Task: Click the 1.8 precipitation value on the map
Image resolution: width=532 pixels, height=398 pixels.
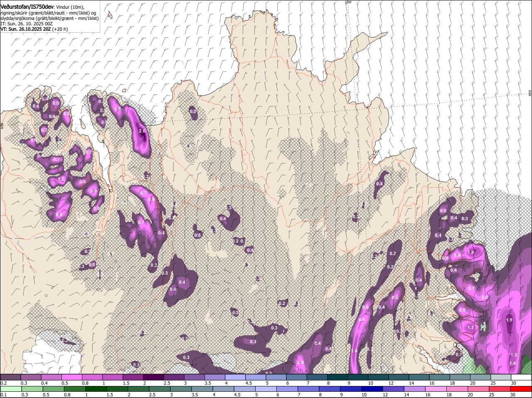Action: pyautogui.click(x=471, y=252)
